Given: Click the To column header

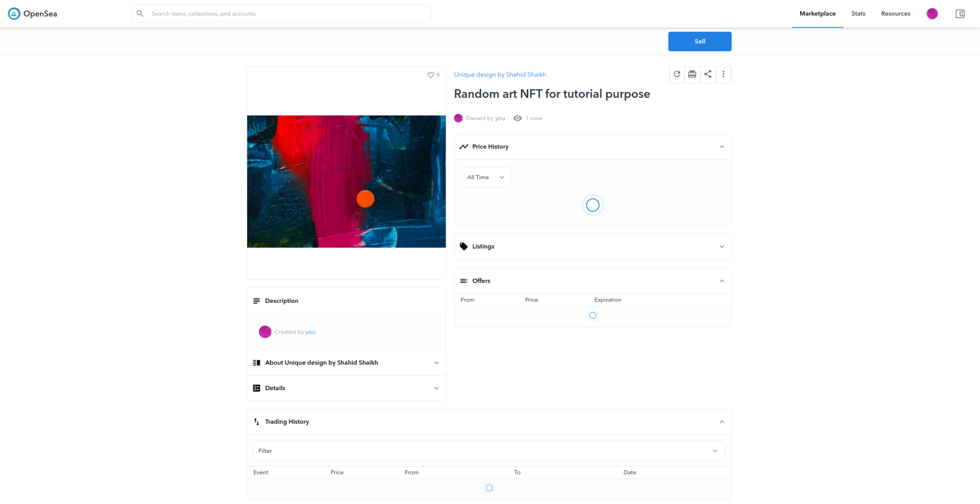Looking at the screenshot, I should click(x=517, y=472).
